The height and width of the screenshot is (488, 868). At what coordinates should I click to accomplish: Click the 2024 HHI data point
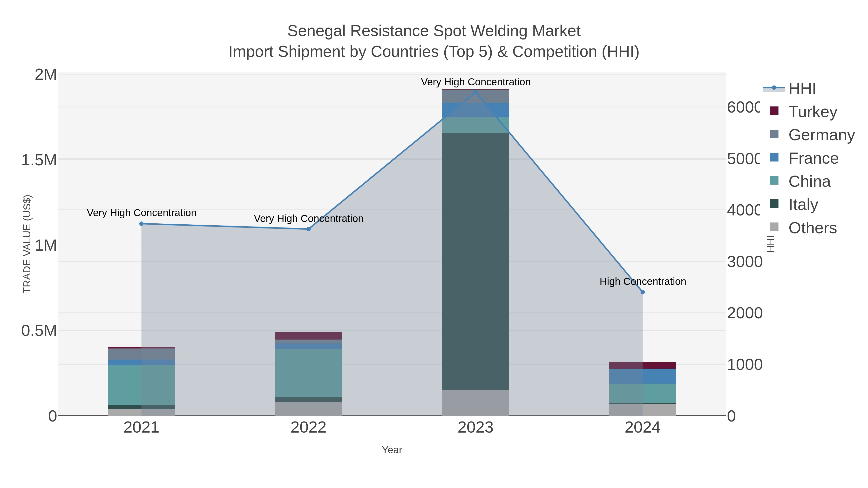643,292
